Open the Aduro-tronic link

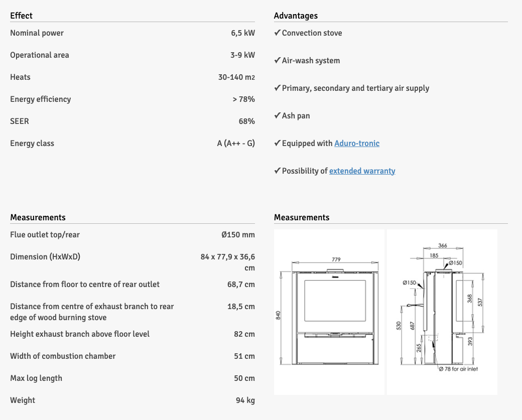[x=357, y=144]
